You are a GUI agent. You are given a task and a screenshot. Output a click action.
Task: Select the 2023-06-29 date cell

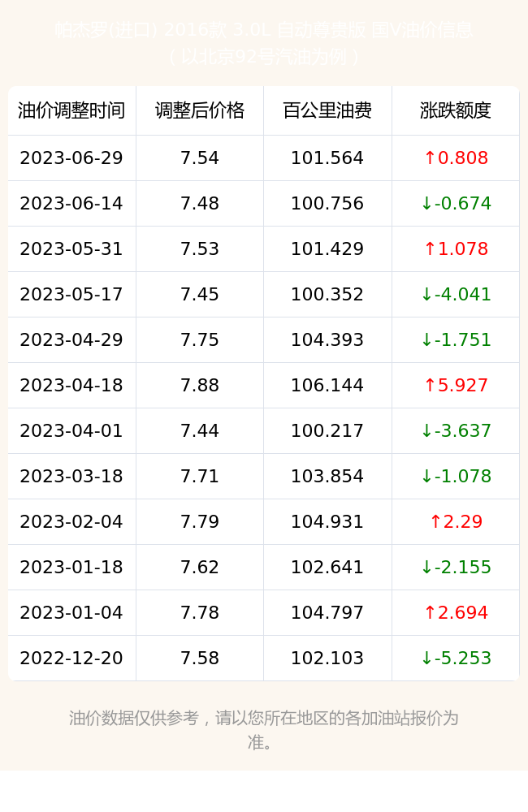(71, 158)
